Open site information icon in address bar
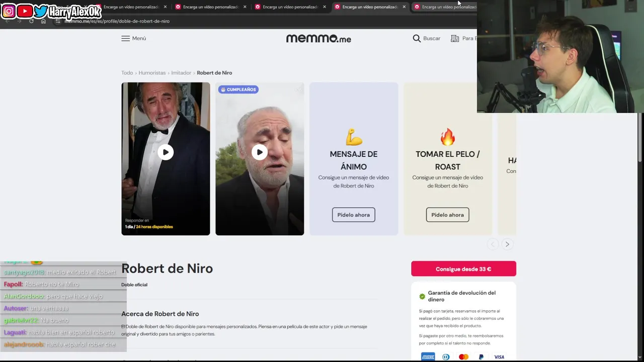 pyautogui.click(x=58, y=21)
